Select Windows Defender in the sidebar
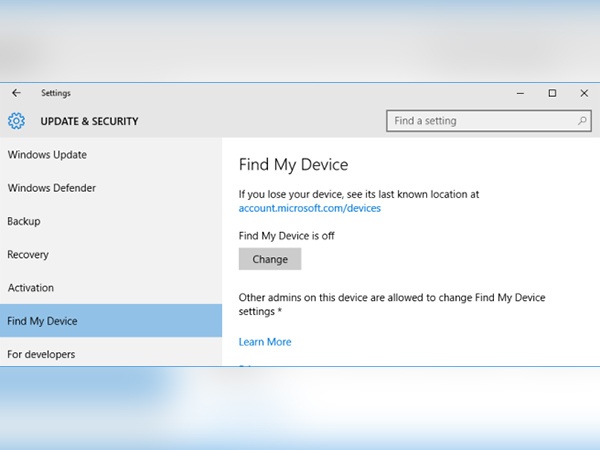 point(51,188)
